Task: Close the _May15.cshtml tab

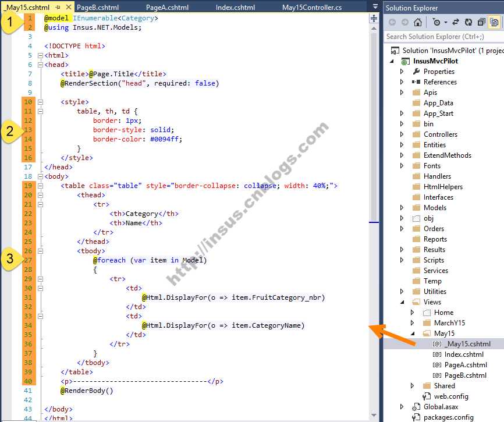Action: 69,7
